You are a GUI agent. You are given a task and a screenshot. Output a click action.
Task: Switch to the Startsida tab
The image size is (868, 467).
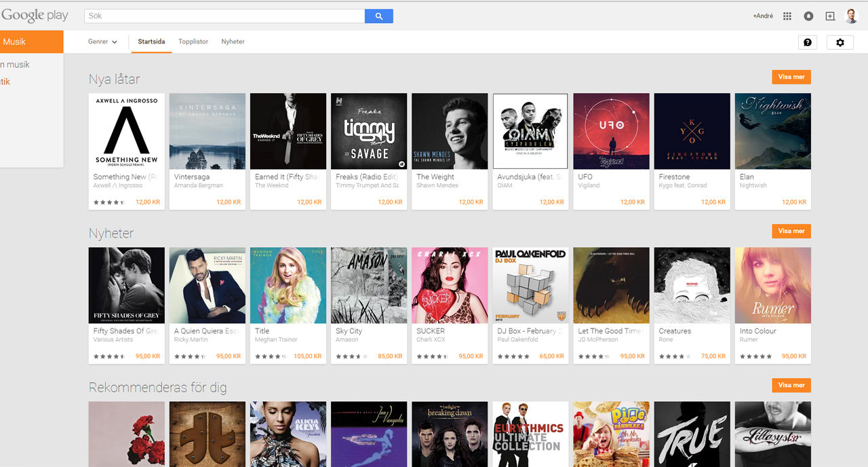tap(151, 42)
